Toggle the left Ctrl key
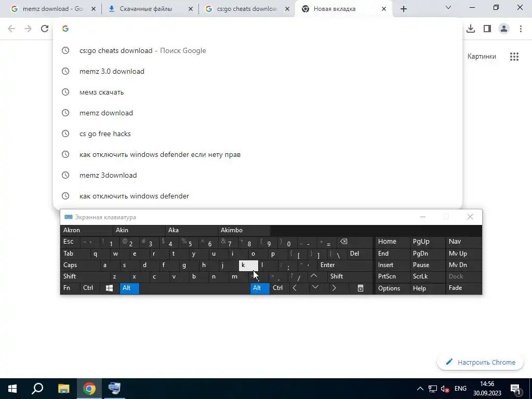The image size is (532, 399). (90, 288)
